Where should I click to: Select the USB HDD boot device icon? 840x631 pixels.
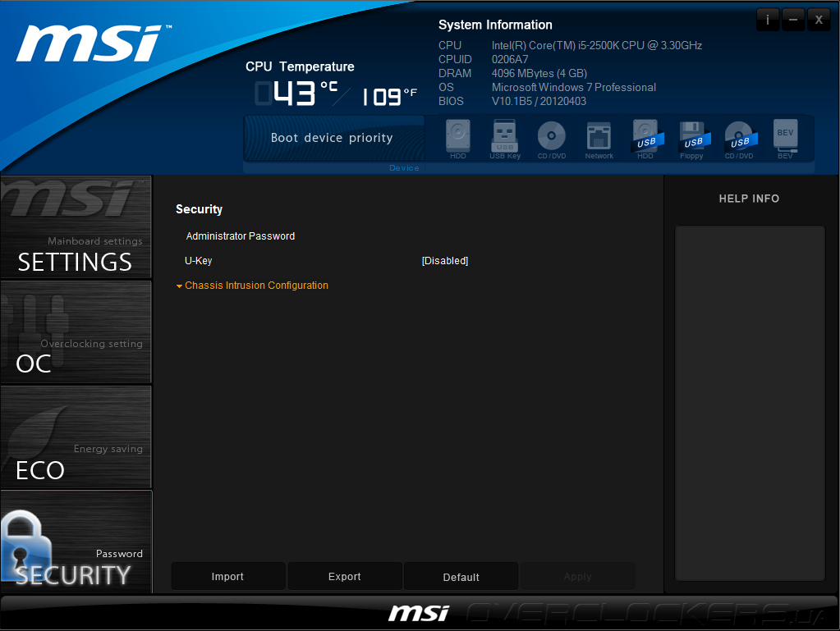[646, 139]
